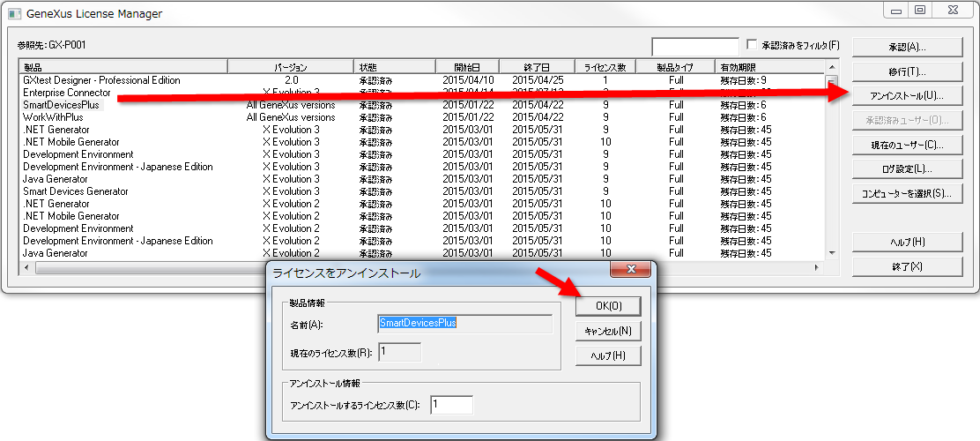This screenshot has width=980, height=441.
Task: Click the filter text box
Action: point(695,46)
